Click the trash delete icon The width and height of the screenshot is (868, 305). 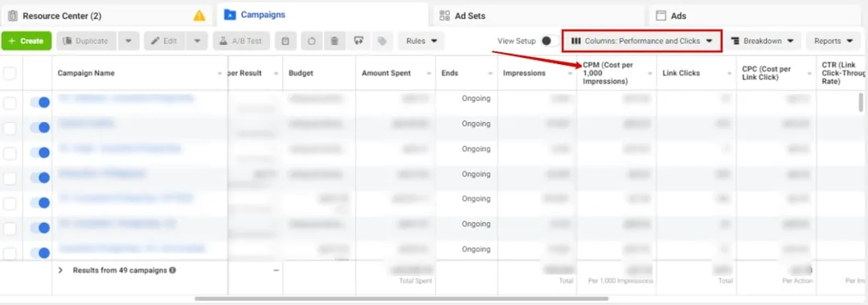[x=334, y=41]
